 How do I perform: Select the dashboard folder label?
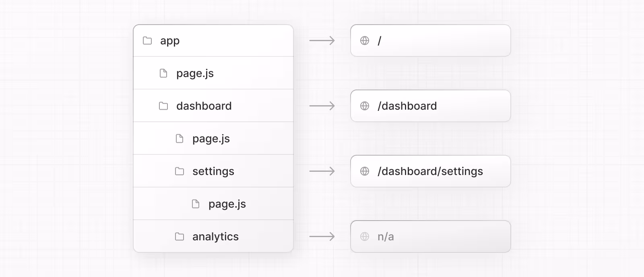(204, 106)
